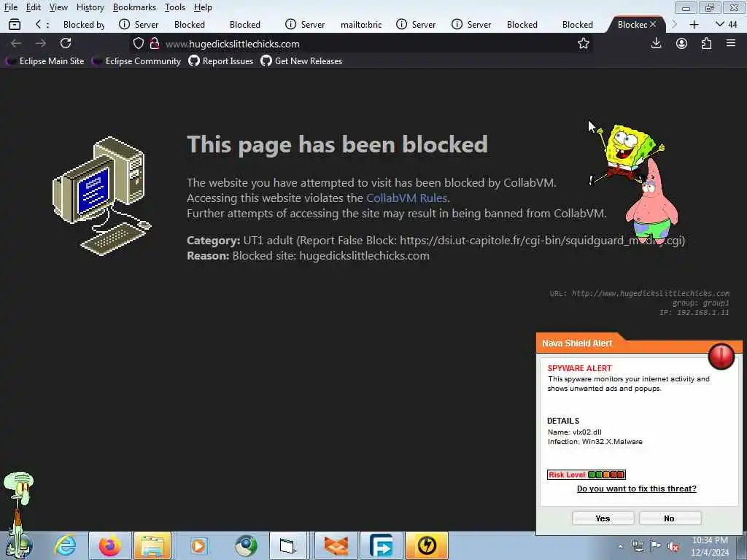747x560 pixels.
Task: Open the blank window taskbar button
Action: [x=287, y=545]
